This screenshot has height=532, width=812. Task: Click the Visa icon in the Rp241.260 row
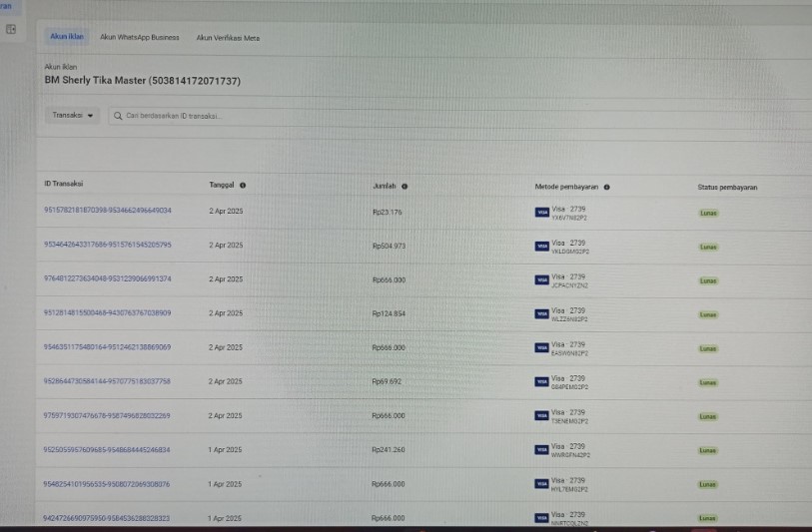click(x=541, y=451)
